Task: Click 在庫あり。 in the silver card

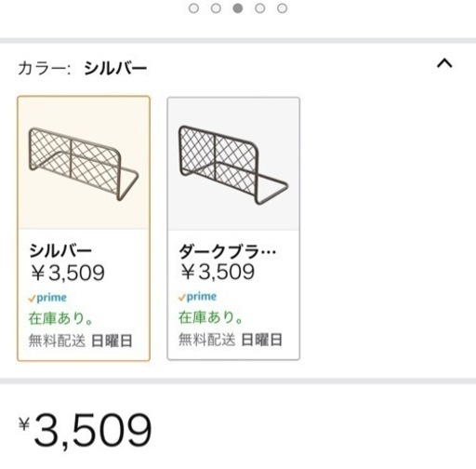Action: [60, 318]
